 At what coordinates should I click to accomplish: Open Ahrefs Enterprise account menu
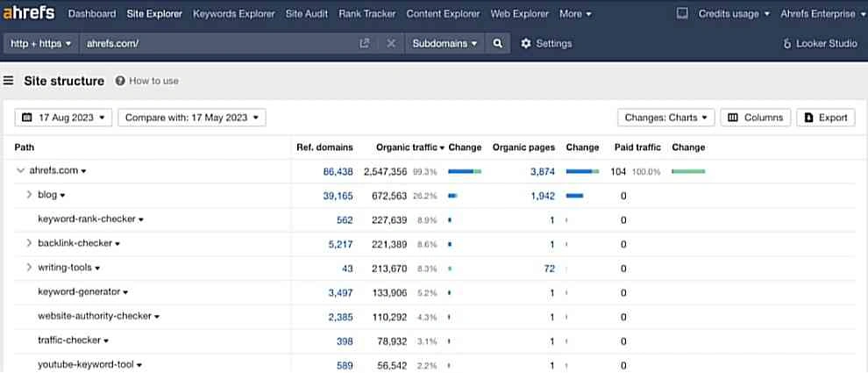pyautogui.click(x=822, y=14)
